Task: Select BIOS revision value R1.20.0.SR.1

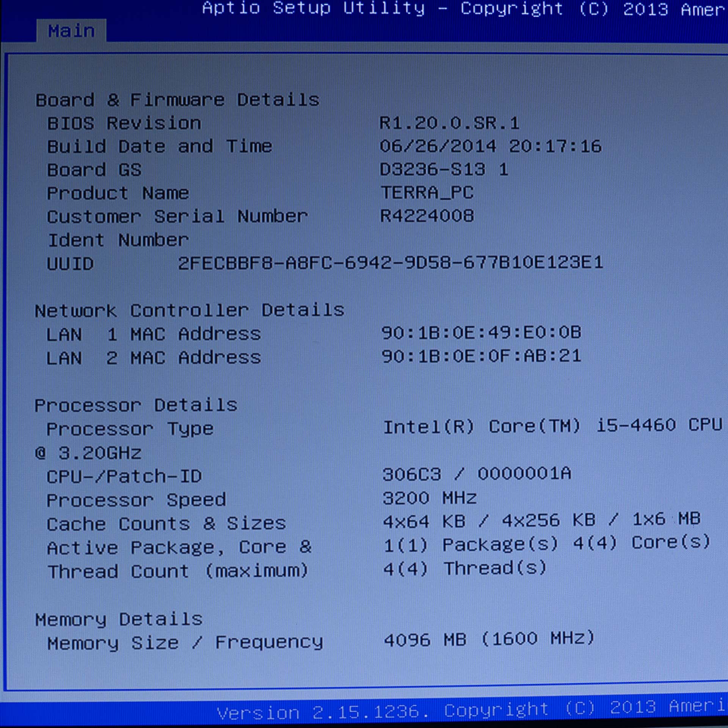Action: 449,123
